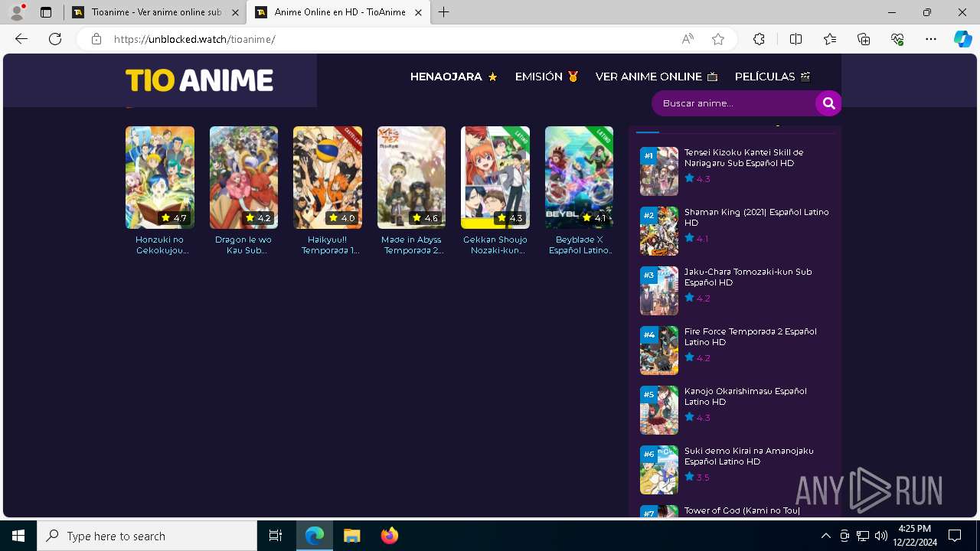Open a new tab with plus button
The image size is (980, 551).
(x=444, y=12)
